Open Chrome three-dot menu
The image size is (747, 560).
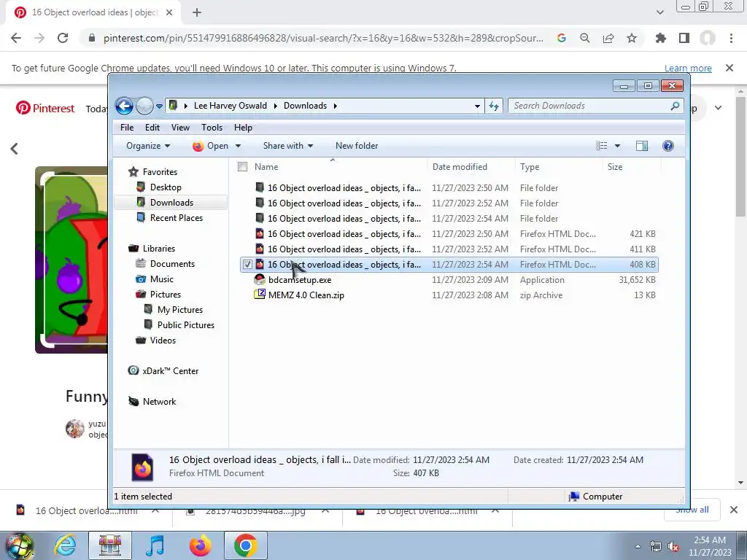(x=731, y=38)
